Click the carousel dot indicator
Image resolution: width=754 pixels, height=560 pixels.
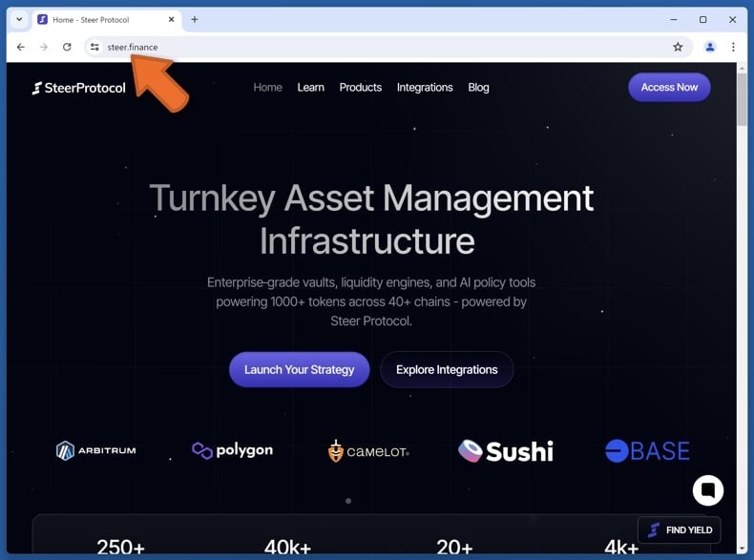(x=348, y=501)
